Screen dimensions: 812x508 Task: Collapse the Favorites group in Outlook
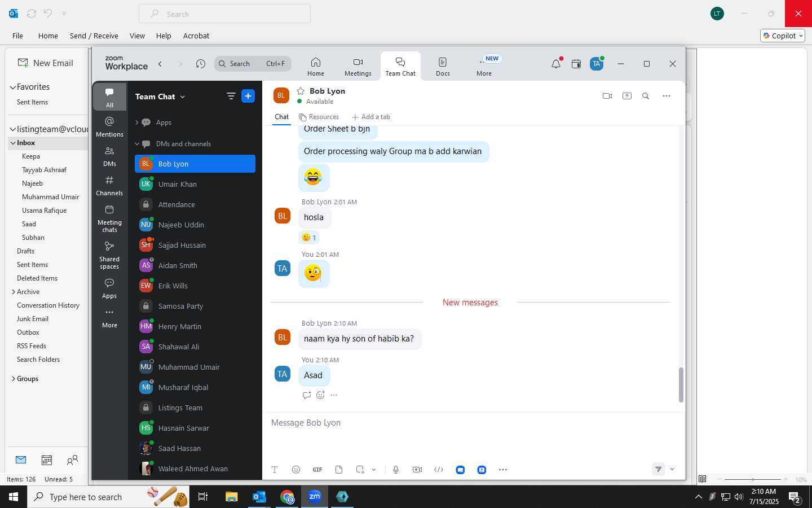coord(12,87)
